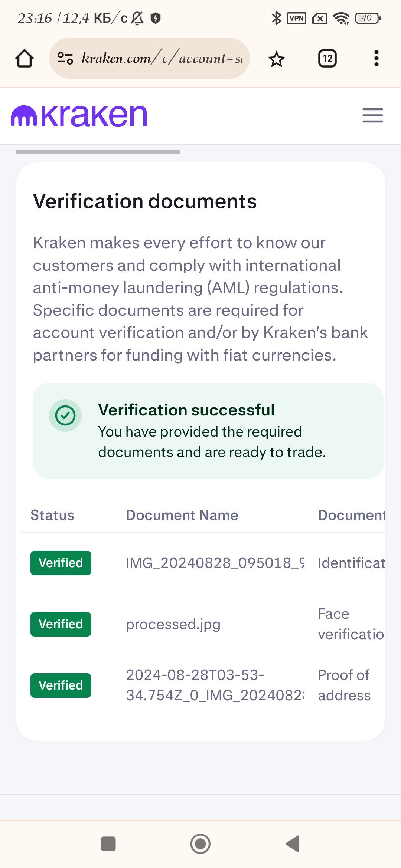The width and height of the screenshot is (401, 868).
Task: Click the gray progress bar under header
Action: [x=98, y=152]
